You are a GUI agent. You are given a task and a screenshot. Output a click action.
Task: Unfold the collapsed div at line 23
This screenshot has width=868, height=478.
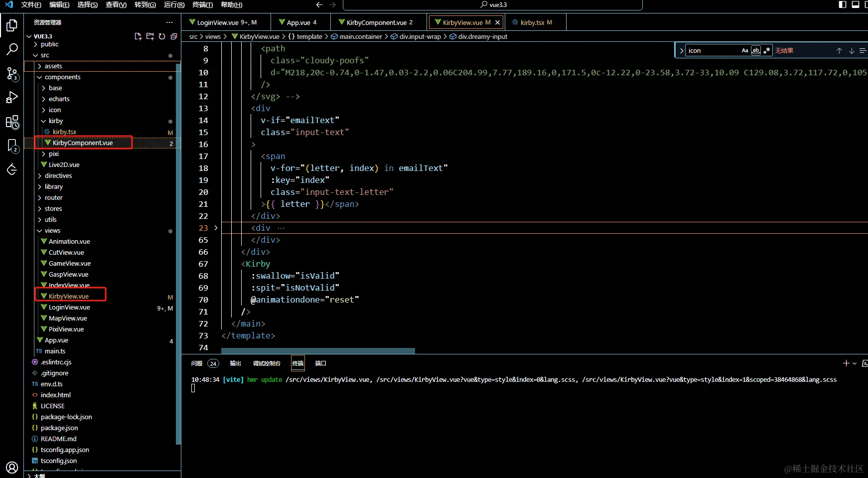point(216,228)
